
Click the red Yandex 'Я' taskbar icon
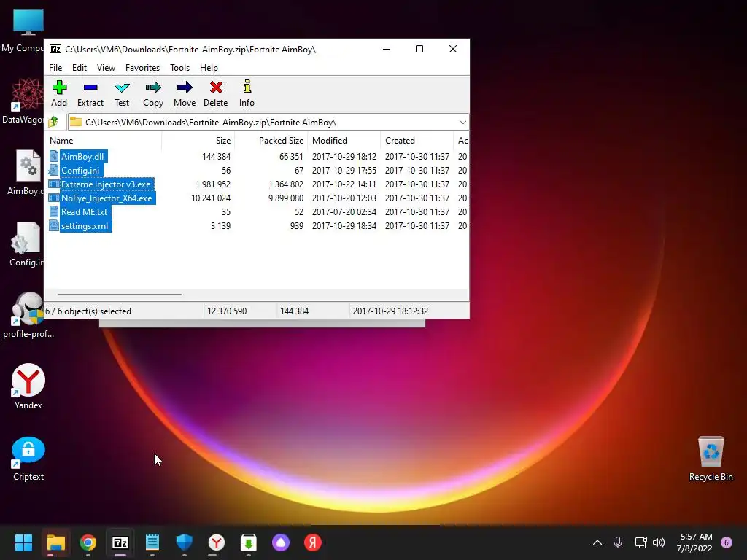313,542
